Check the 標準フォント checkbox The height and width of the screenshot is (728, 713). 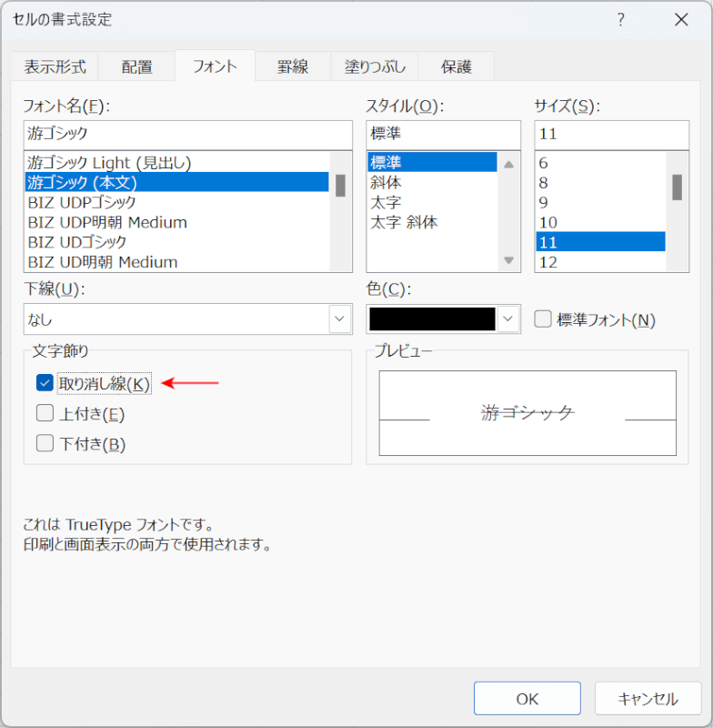543,319
